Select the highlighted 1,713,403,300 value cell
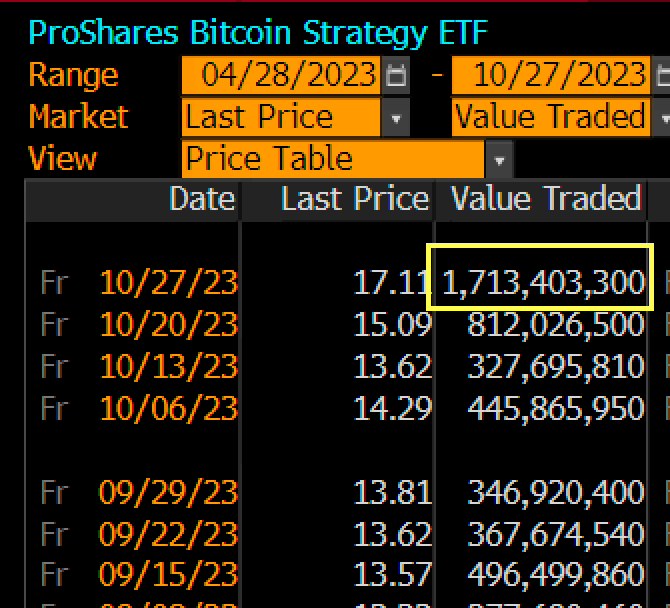 (x=543, y=283)
